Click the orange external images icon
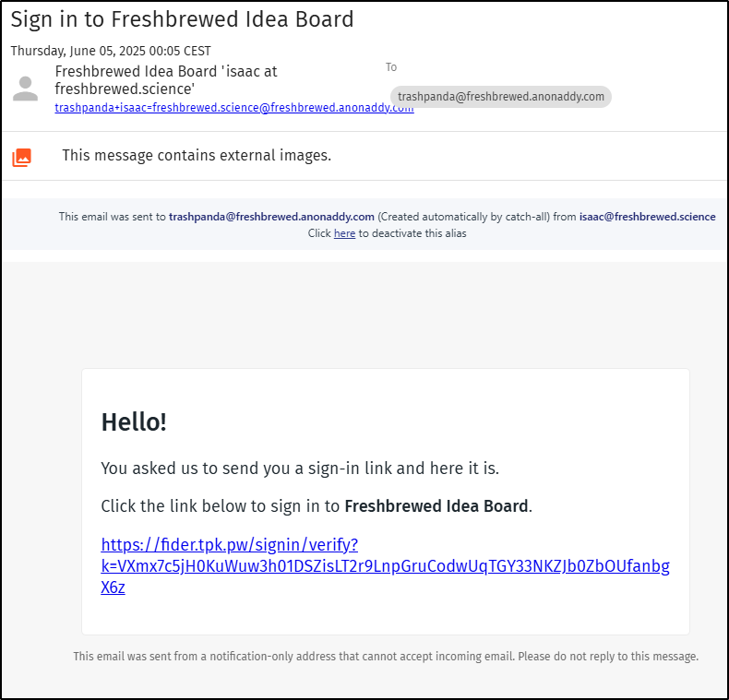This screenshot has width=729, height=700. (22, 158)
